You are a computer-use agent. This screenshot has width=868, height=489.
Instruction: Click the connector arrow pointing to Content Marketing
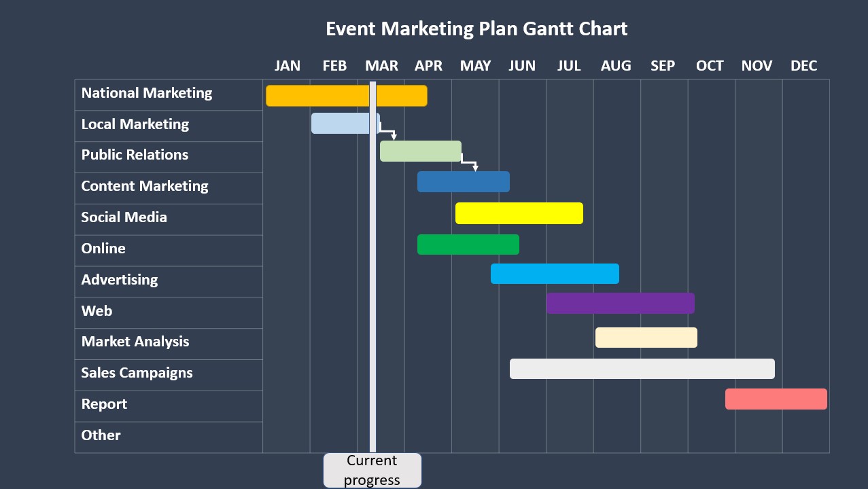coord(470,162)
